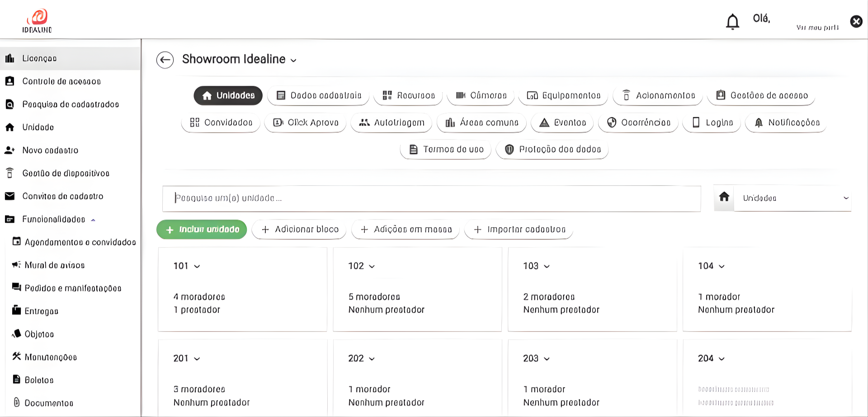Click the back arrow next to Showroom Idealine

click(x=165, y=60)
